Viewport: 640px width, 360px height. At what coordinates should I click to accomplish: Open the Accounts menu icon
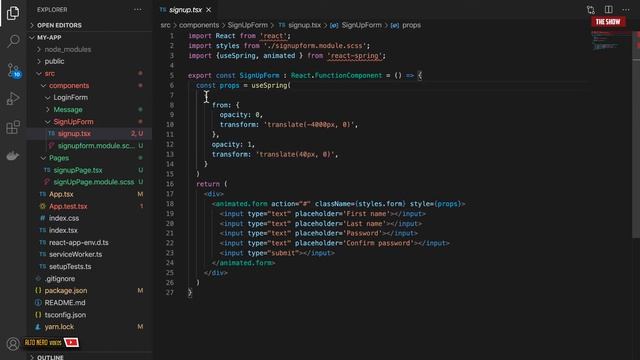13,344
